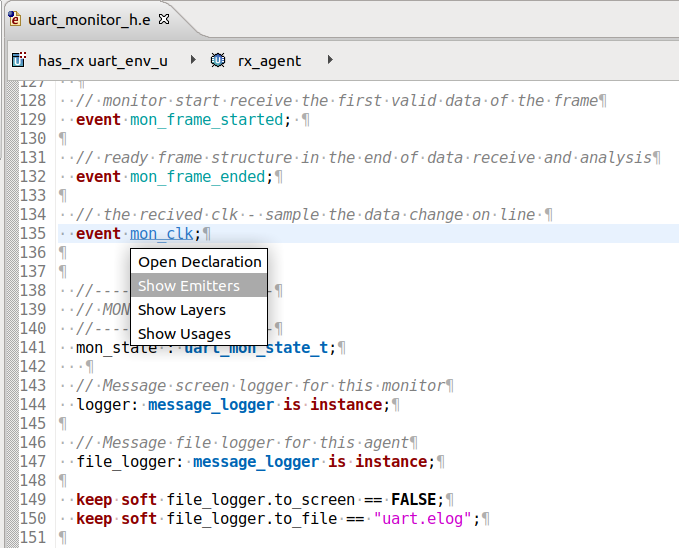679x548 pixels.
Task: Click FALSE constant on line 149
Action: [x=414, y=499]
